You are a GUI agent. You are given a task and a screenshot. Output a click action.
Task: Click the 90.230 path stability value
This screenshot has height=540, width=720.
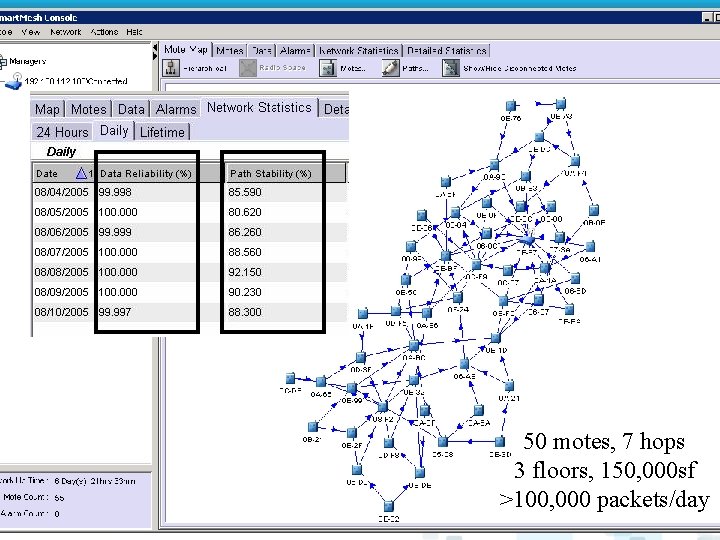(245, 292)
